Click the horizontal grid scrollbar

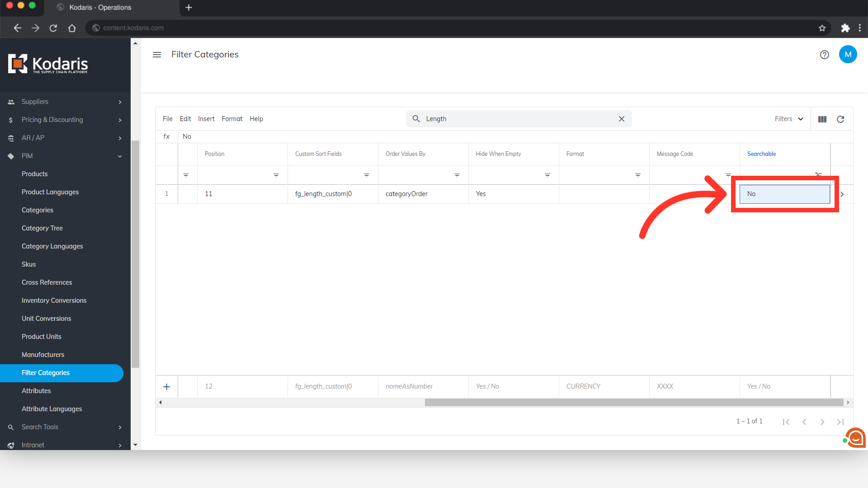tap(633, 403)
